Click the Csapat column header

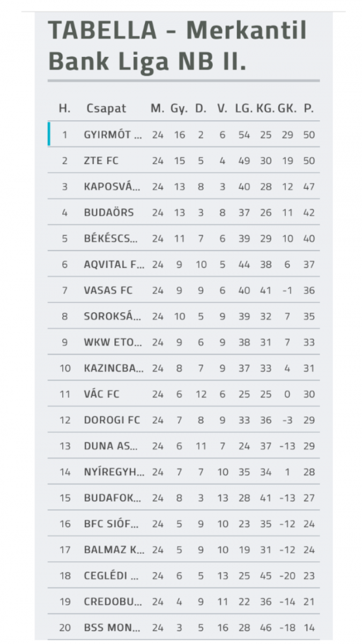coord(106,108)
